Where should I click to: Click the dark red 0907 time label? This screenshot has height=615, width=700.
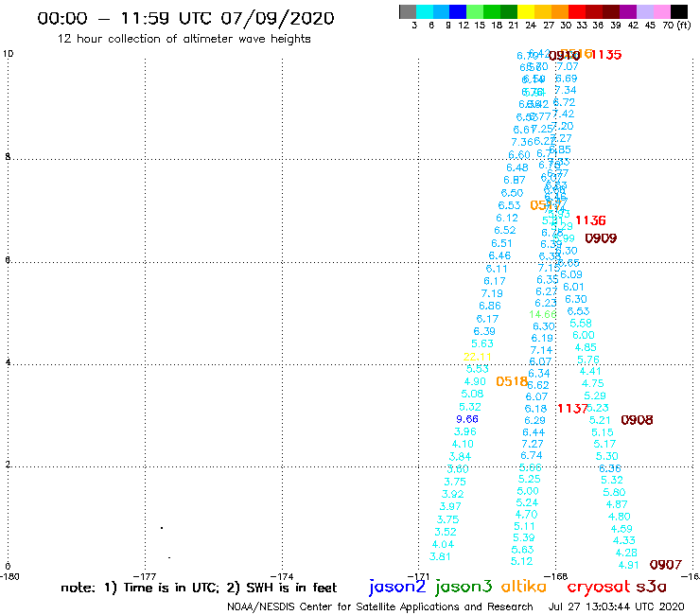665,565
